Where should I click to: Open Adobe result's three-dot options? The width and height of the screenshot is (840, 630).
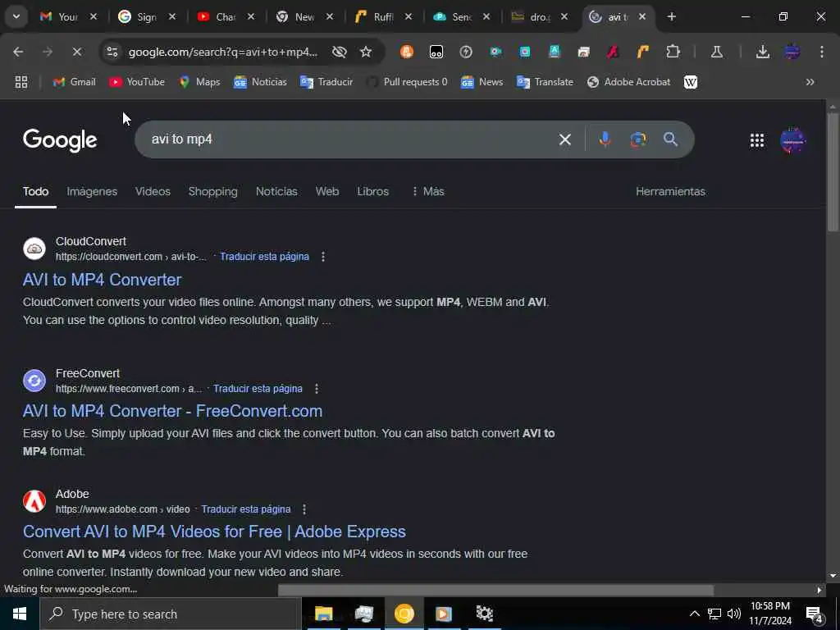point(304,509)
